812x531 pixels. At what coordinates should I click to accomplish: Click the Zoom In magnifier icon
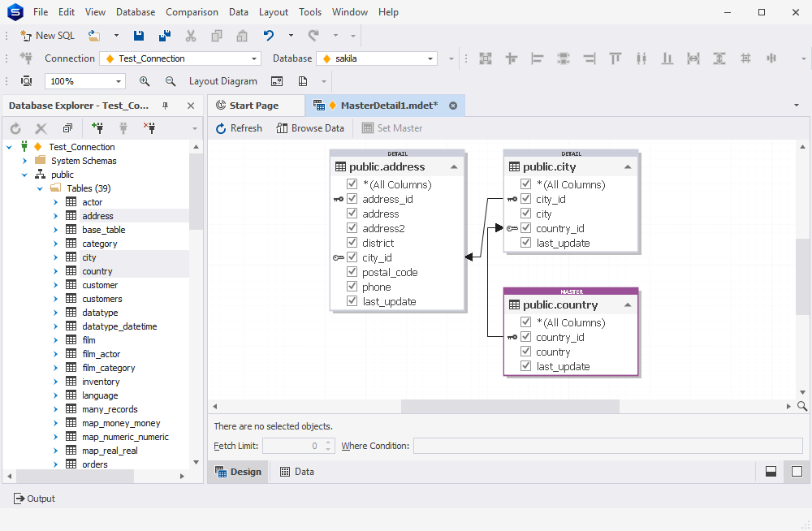pyautogui.click(x=145, y=81)
